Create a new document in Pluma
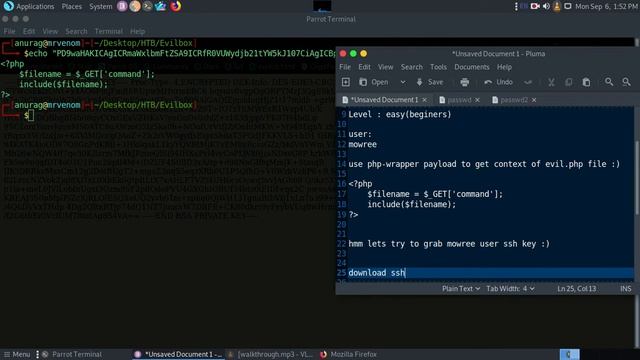 tap(346, 82)
